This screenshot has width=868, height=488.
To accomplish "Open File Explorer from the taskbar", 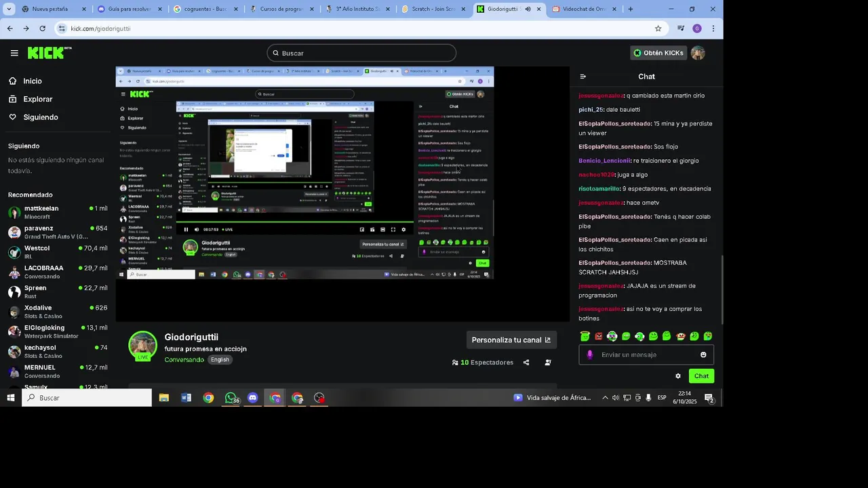I will (x=164, y=398).
